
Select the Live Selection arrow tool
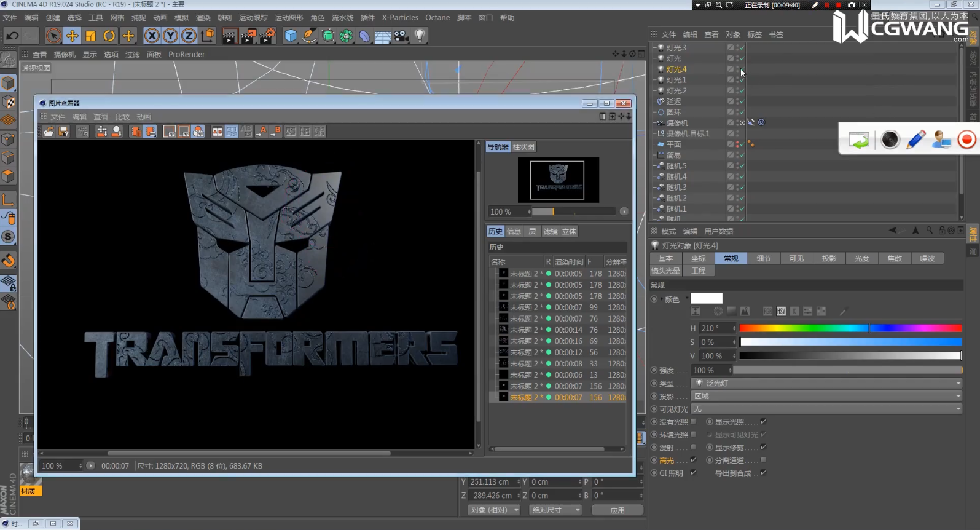pos(53,36)
